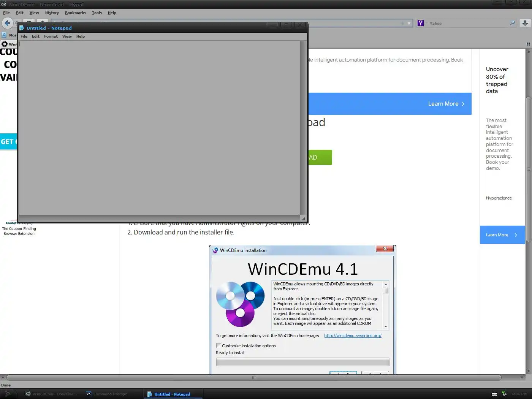Open the browser View menu
532x399 pixels.
click(34, 13)
